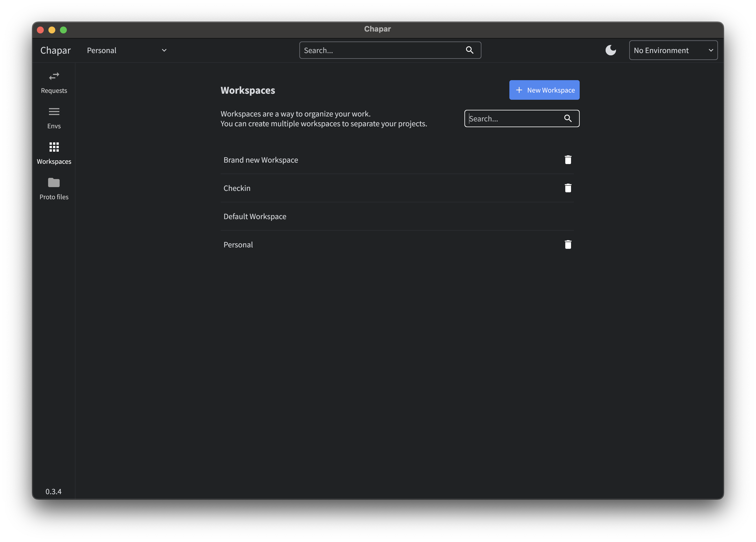Click the Workspaces page heading
756x542 pixels.
click(x=248, y=91)
